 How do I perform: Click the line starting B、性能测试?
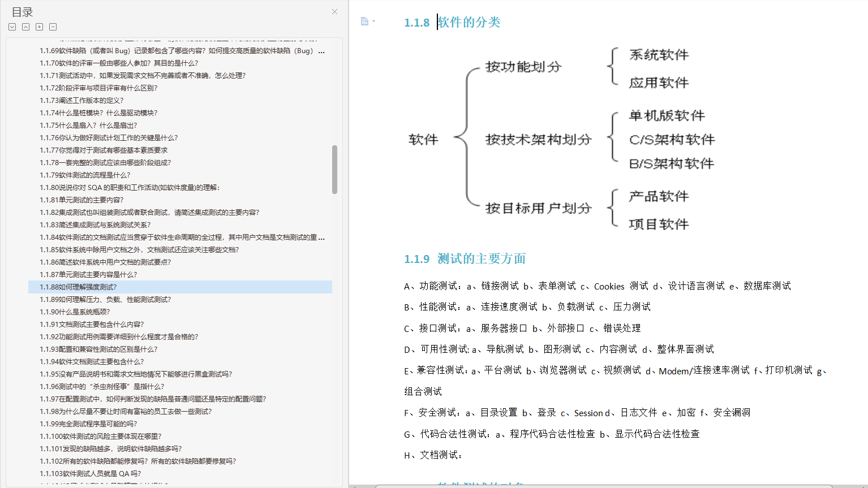(527, 307)
